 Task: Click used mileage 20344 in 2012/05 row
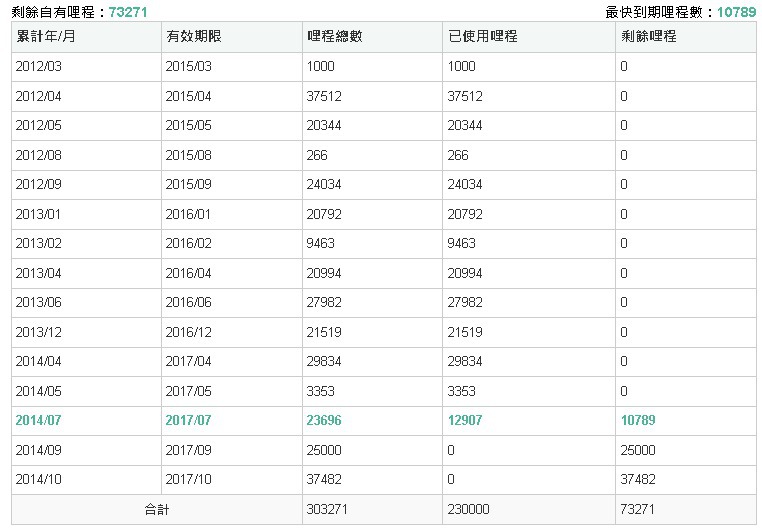click(x=465, y=125)
